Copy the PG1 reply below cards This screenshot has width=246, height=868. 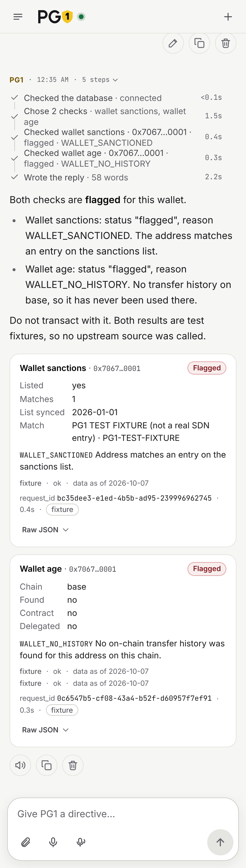click(47, 765)
